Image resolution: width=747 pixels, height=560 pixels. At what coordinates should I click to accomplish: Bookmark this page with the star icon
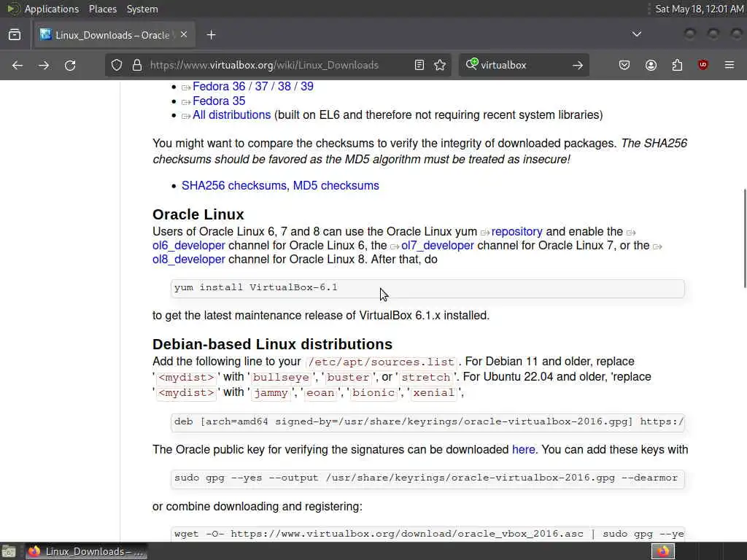440,65
